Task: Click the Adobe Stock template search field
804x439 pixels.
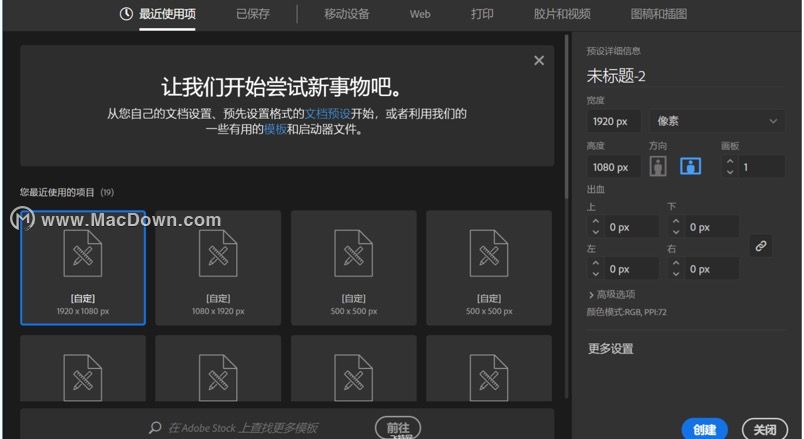Action: pos(244,428)
